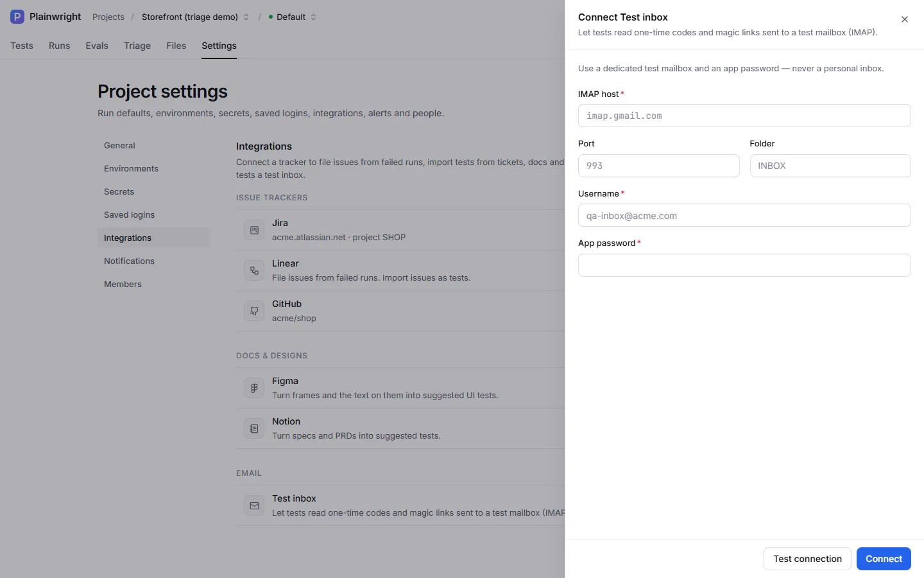The height and width of the screenshot is (578, 924).
Task: Focus the IMAP host input field
Action: pos(744,116)
